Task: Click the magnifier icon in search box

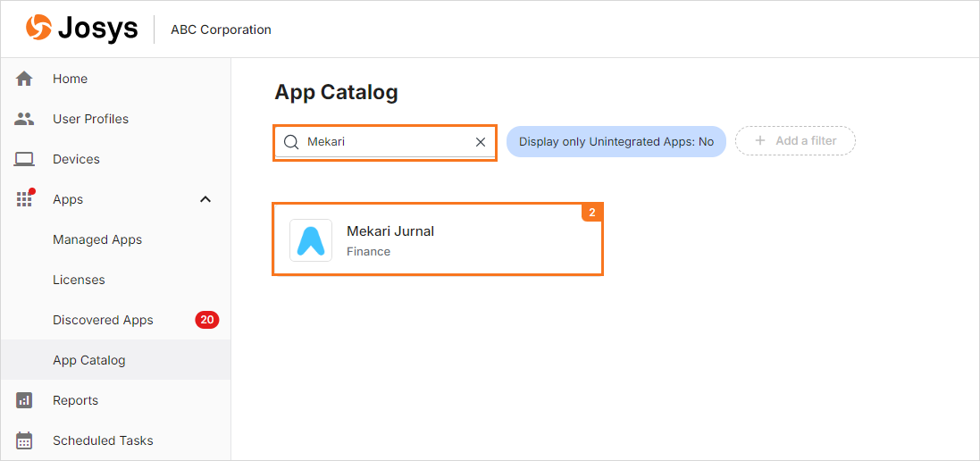Action: point(290,142)
